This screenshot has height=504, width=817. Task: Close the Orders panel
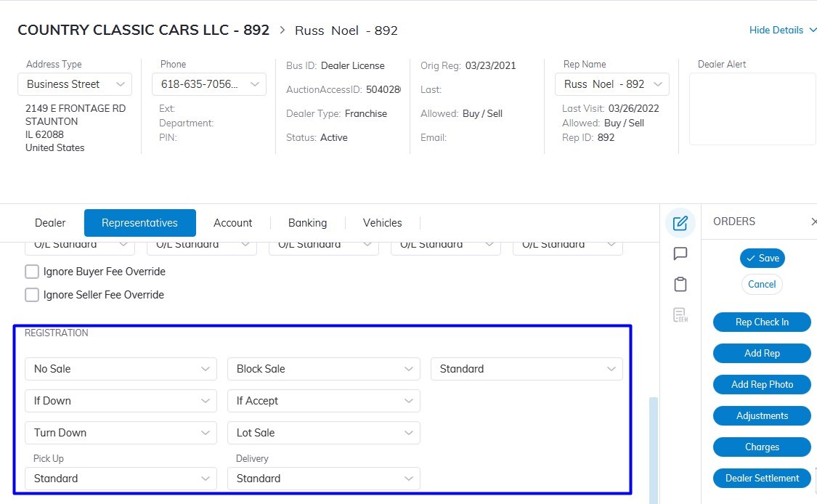[813, 221]
